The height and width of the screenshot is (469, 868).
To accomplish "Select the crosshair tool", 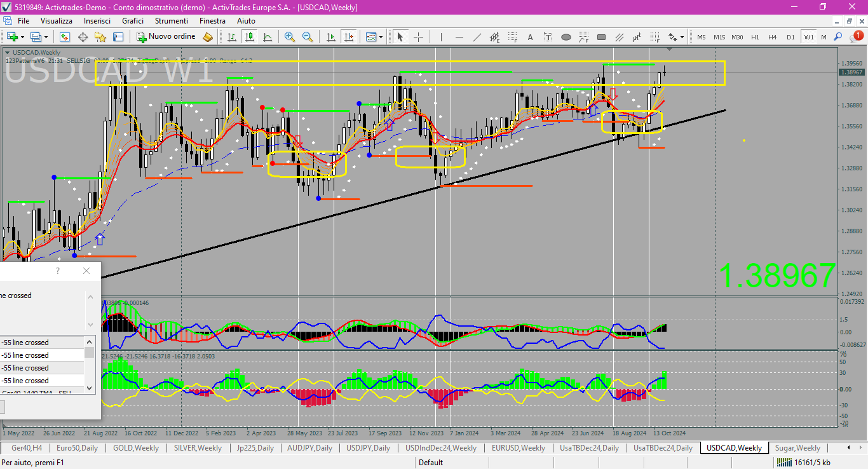I will coord(418,37).
